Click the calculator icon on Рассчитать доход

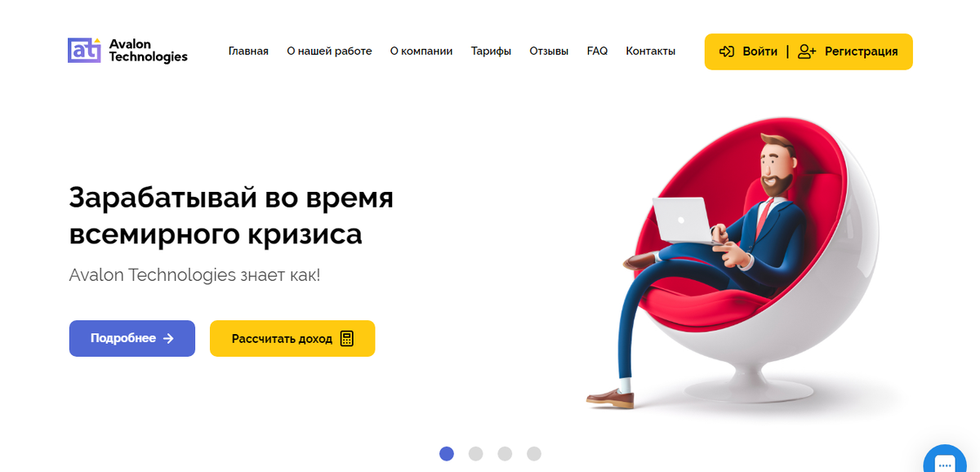click(x=347, y=338)
